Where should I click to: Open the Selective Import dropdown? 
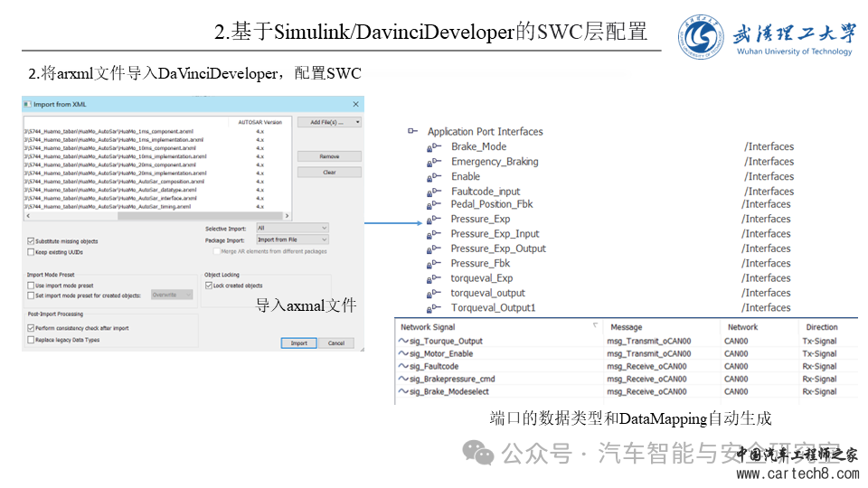click(292, 228)
